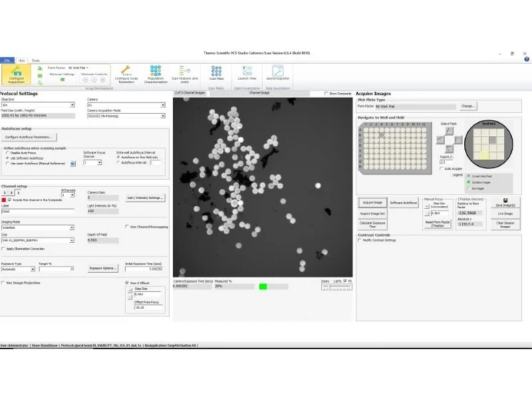The height and width of the screenshot is (399, 532).
Task: Click the Scan Plate icon
Action: (x=216, y=74)
